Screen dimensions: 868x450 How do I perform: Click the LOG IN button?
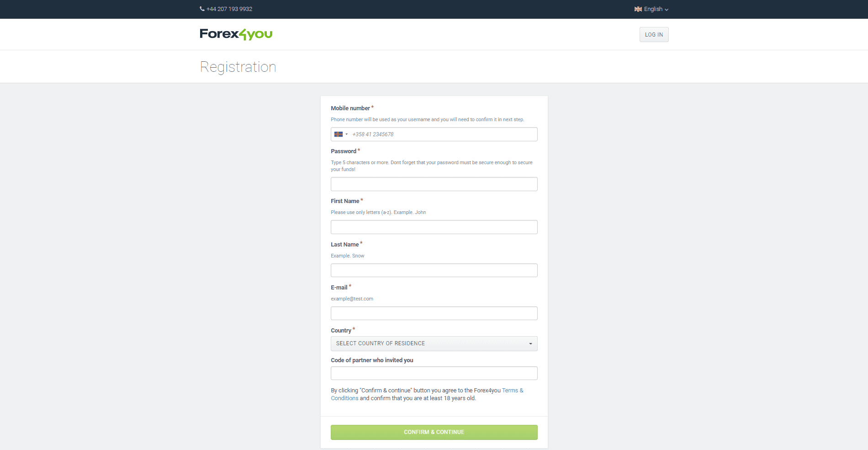[x=654, y=35]
